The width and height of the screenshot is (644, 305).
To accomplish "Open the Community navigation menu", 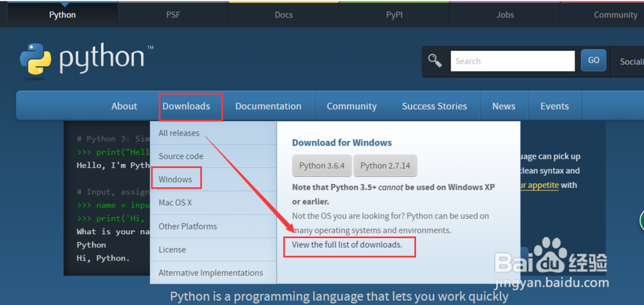I will 351,106.
